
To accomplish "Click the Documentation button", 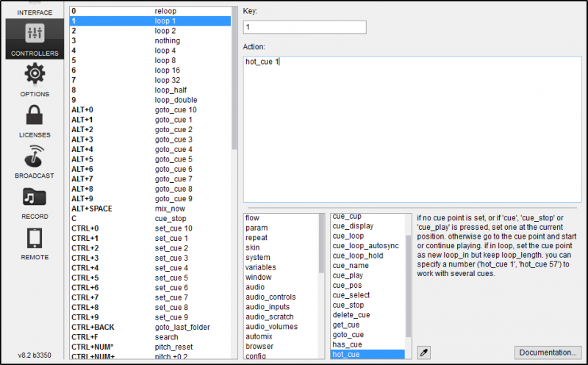I will click(x=547, y=353).
